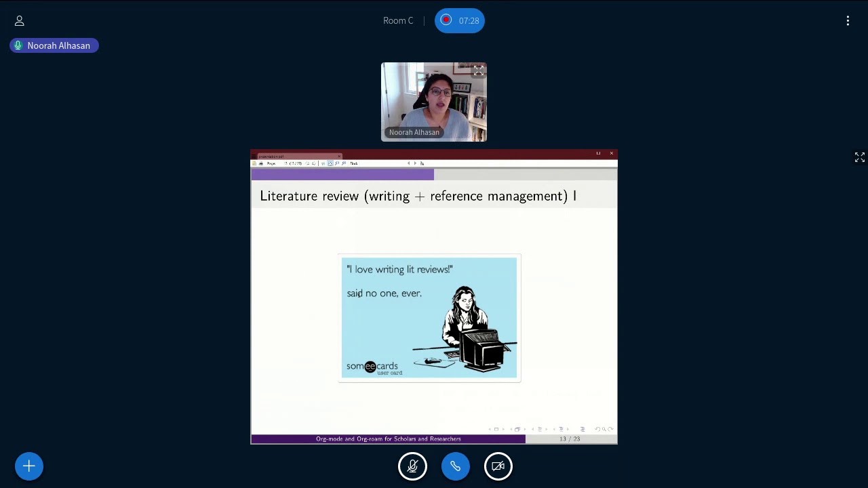Click the Noorah Alhasan talking indicator pill
The image size is (868, 488).
54,45
